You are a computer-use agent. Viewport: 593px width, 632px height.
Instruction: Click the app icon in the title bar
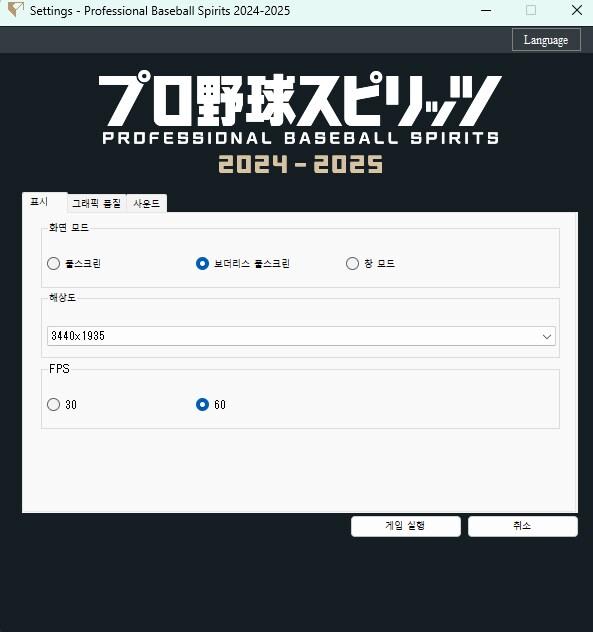16,10
